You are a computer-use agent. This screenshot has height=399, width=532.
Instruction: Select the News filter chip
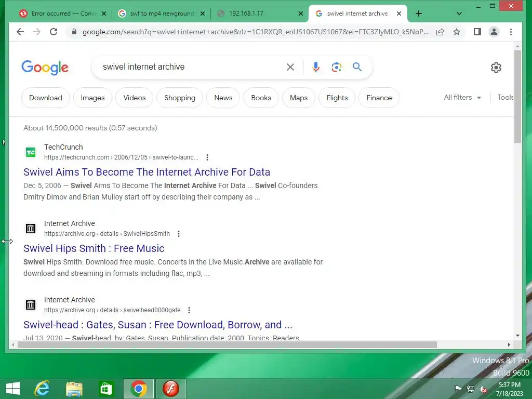223,98
